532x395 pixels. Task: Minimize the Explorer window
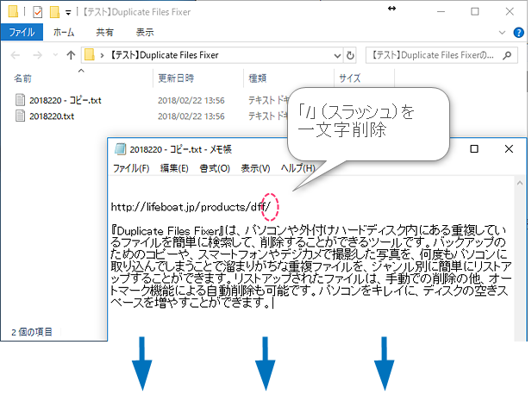pyautogui.click(x=441, y=11)
